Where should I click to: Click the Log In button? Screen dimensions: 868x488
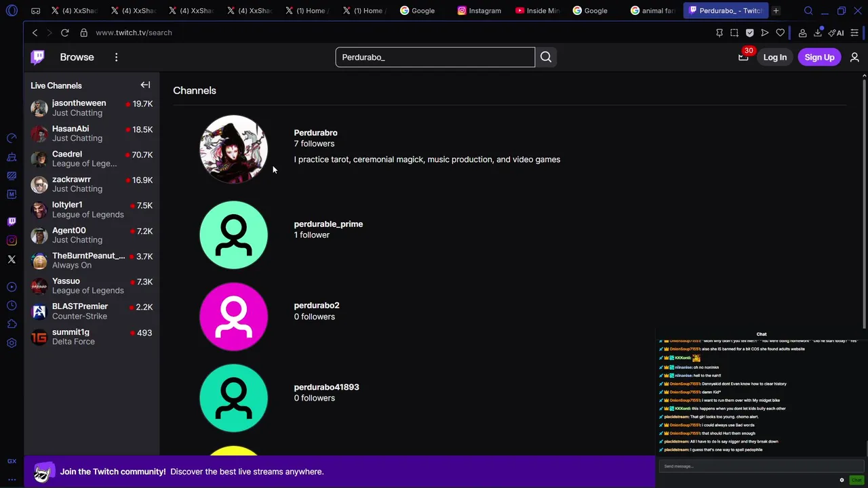(775, 58)
